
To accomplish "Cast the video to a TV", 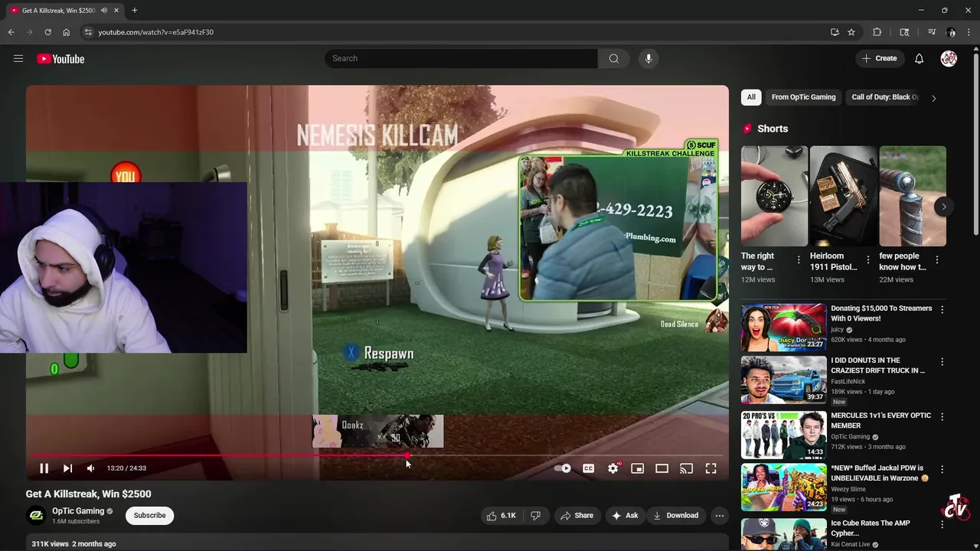I will coord(686,468).
